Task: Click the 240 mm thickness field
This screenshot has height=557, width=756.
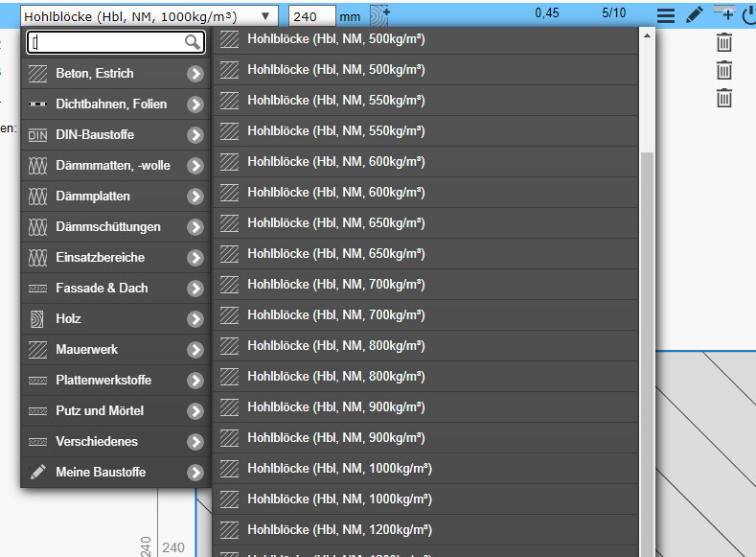Action: pyautogui.click(x=311, y=16)
